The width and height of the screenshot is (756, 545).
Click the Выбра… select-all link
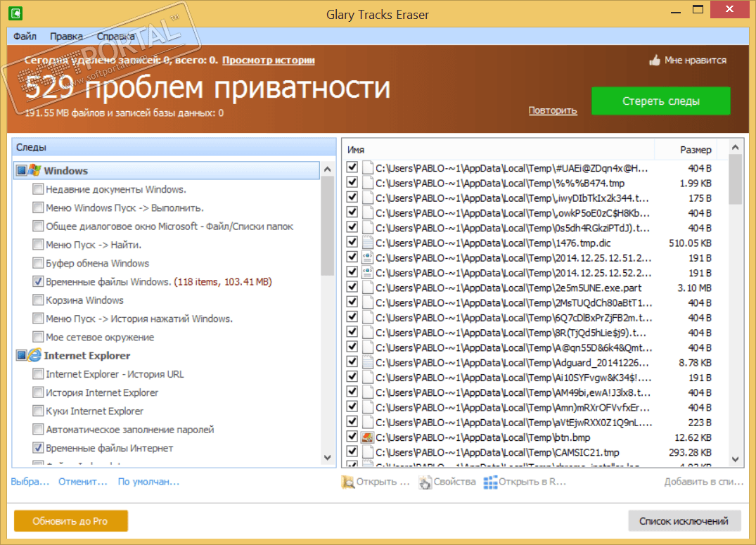[x=30, y=482]
